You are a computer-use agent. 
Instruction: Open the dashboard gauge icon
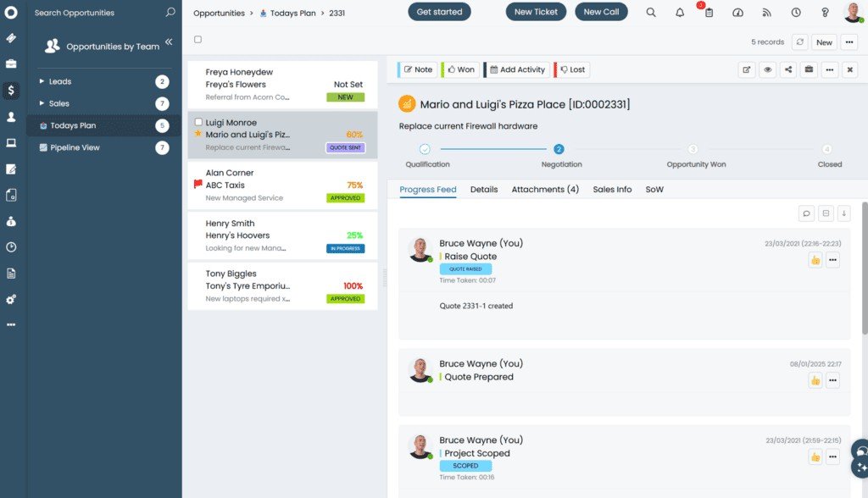tap(738, 12)
